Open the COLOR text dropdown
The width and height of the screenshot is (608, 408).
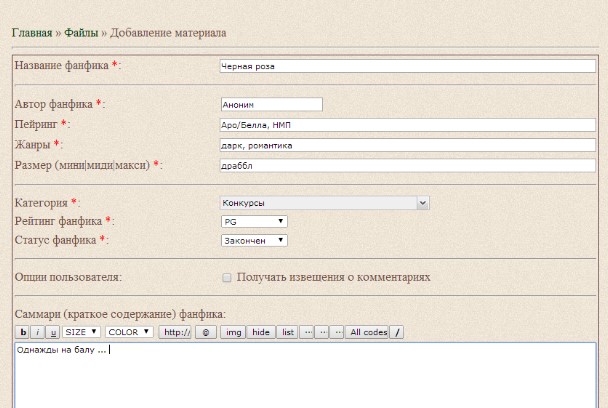pyautogui.click(x=129, y=332)
